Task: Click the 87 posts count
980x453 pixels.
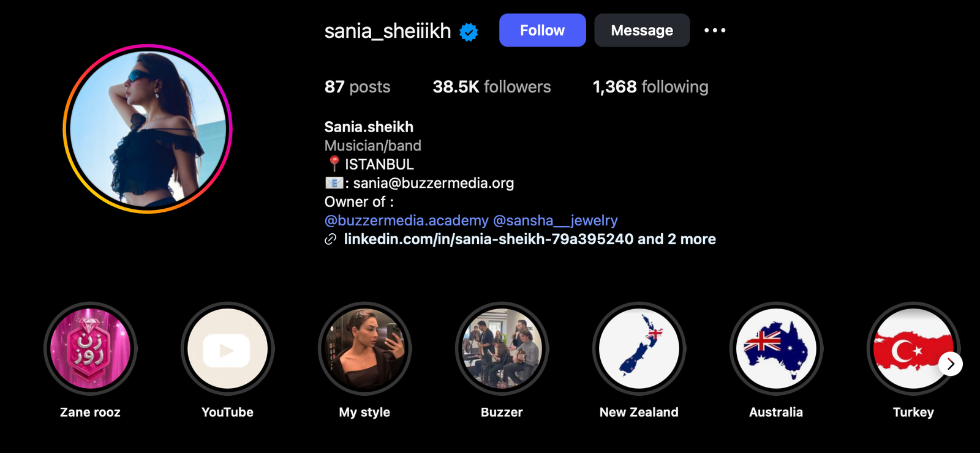Action: tap(357, 87)
